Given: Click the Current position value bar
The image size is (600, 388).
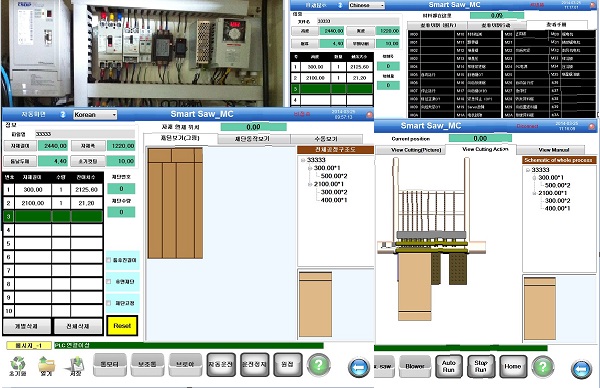Looking at the screenshot, I should (x=480, y=138).
